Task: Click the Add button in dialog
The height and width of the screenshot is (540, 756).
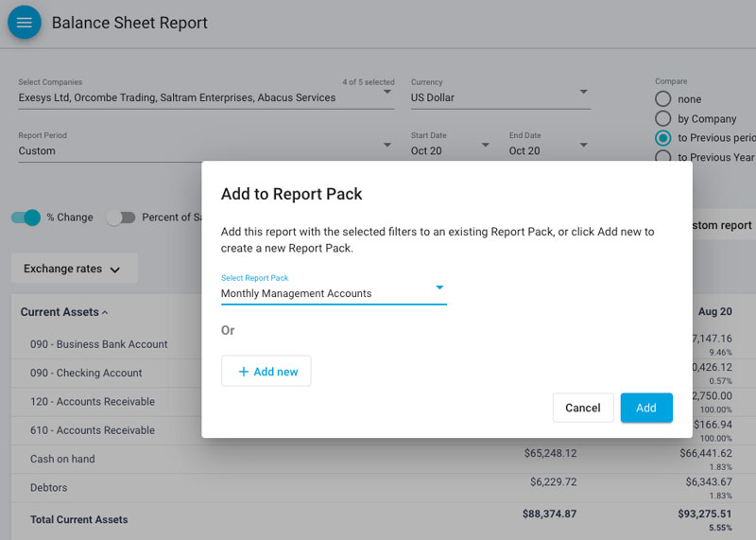Action: pos(646,408)
